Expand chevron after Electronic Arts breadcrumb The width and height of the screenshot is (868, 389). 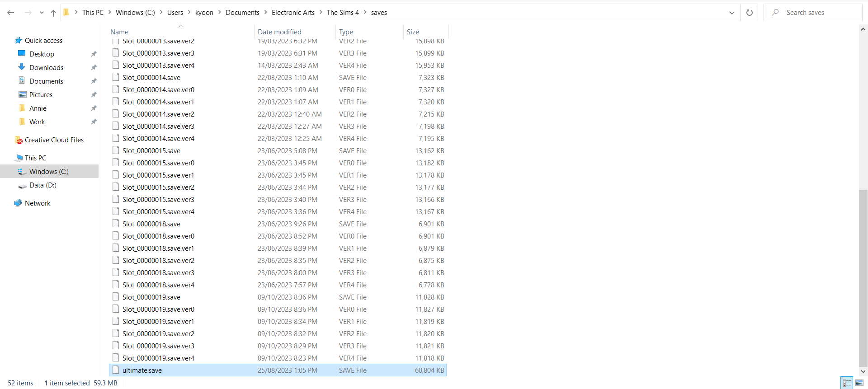click(x=321, y=13)
